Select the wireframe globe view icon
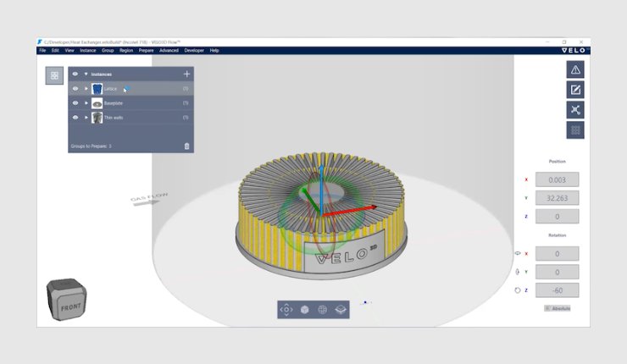Viewport: 627px width, 364px height. (322, 309)
